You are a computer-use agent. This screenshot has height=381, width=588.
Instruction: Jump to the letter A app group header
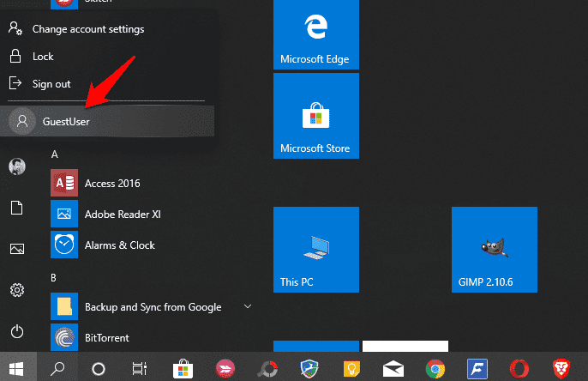55,154
